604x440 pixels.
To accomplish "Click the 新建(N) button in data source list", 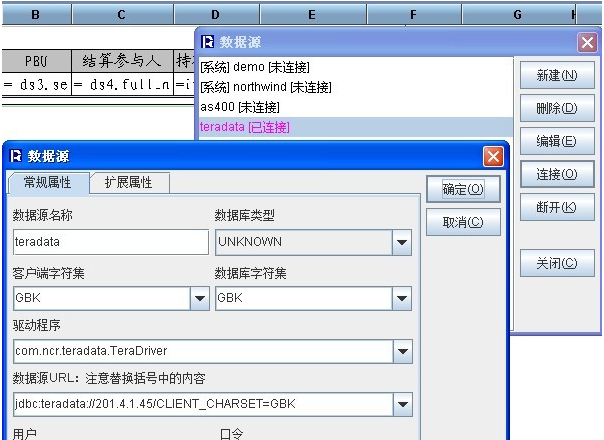I will click(557, 75).
